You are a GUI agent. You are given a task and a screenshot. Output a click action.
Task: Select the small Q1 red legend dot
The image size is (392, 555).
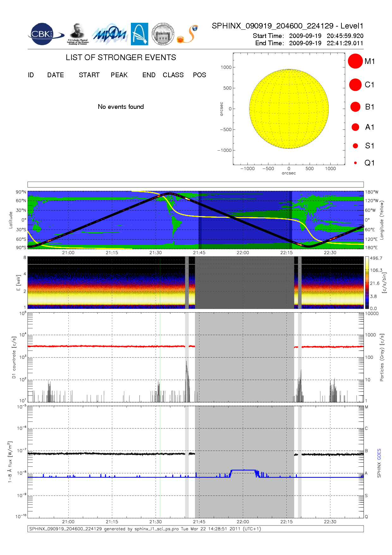pos(355,163)
